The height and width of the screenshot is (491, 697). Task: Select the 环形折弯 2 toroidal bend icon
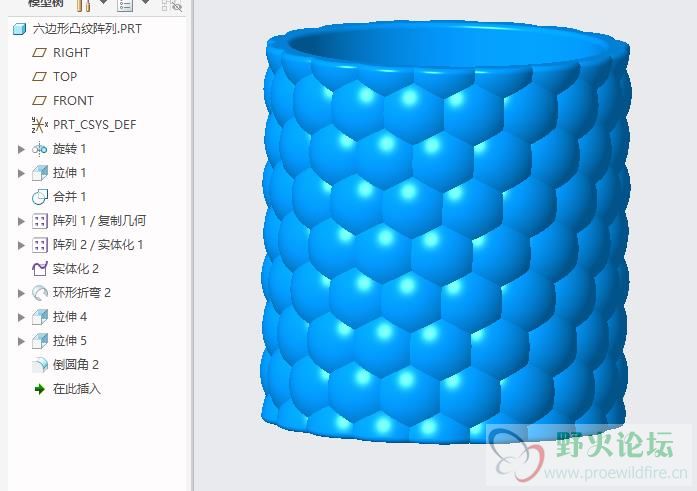coord(40,293)
